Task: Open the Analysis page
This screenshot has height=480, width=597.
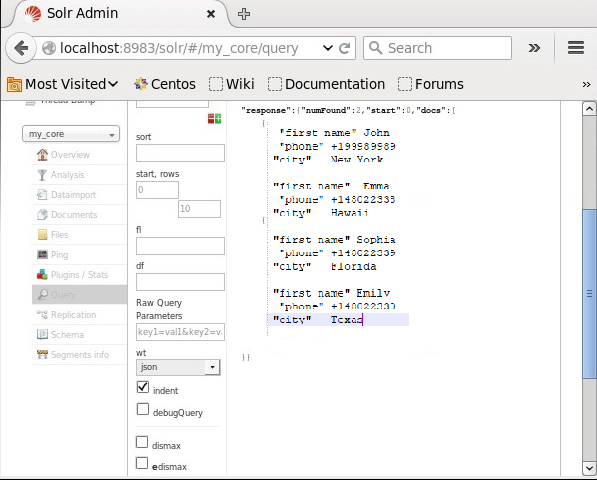Action: (80, 175)
